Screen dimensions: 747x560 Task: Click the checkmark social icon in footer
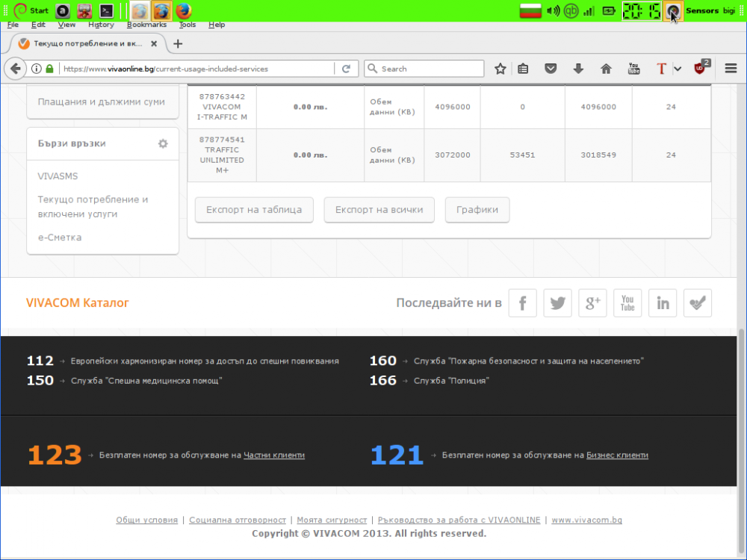[x=698, y=303]
